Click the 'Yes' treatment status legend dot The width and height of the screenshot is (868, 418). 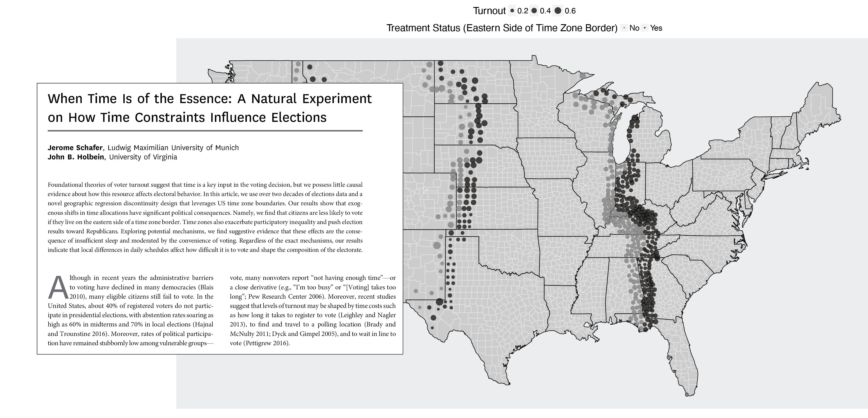pos(645,28)
